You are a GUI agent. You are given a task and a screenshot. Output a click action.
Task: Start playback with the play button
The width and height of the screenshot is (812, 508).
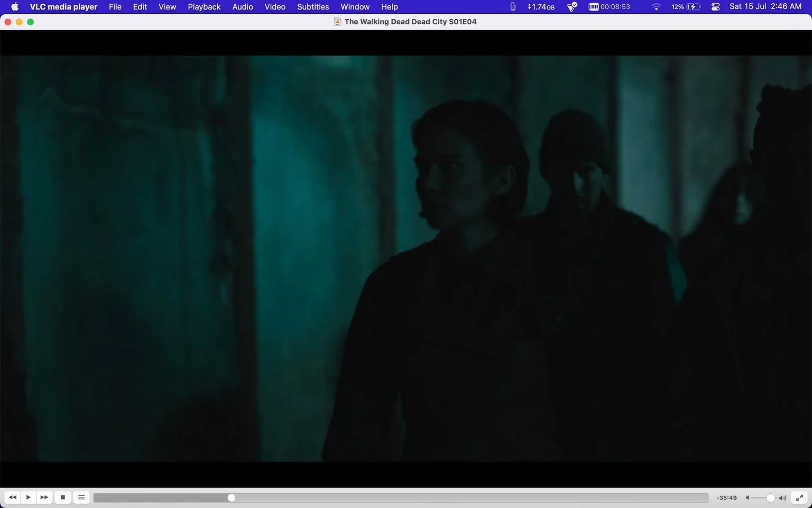pos(29,497)
